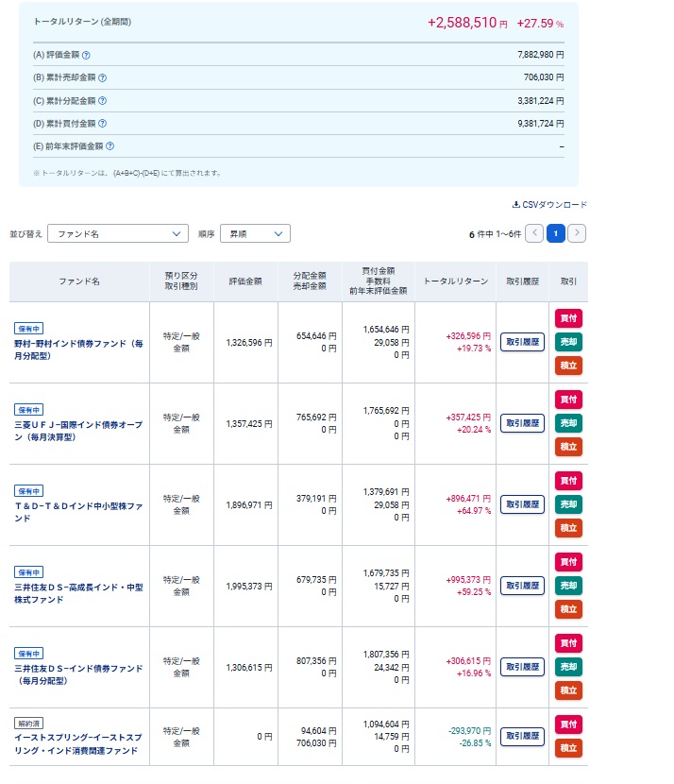View 取引履歴 for イーストスプリング fund
This screenshot has width=674, height=784.
pyautogui.click(x=522, y=736)
